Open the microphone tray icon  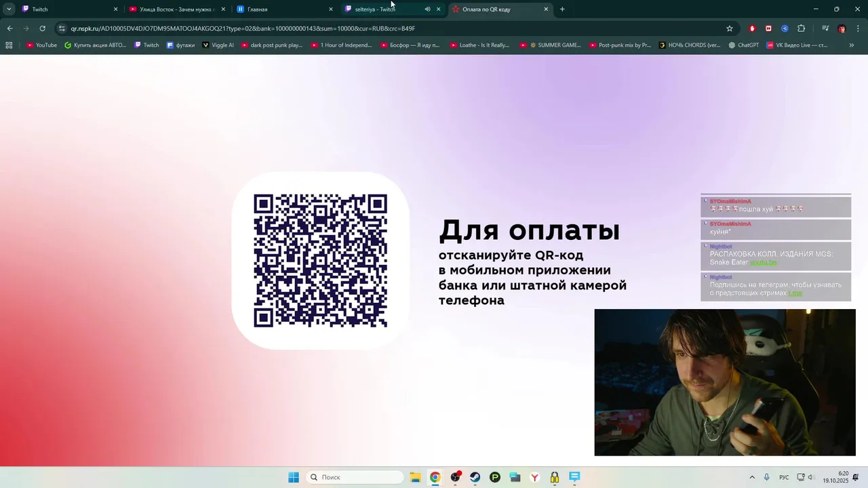click(x=767, y=477)
